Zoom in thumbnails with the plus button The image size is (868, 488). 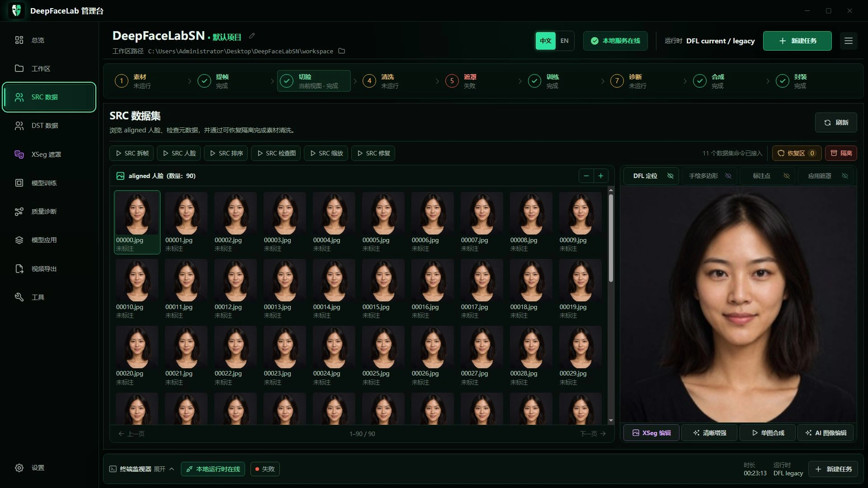click(x=601, y=176)
